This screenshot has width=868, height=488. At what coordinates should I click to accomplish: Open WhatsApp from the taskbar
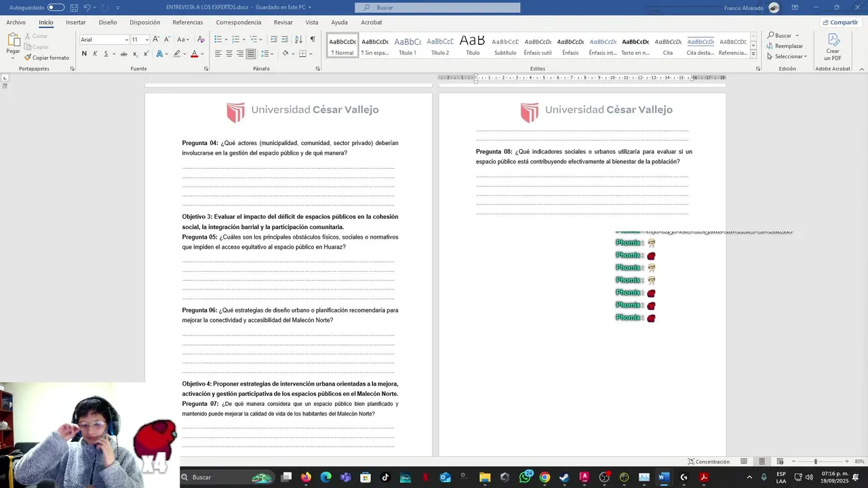tap(526, 477)
